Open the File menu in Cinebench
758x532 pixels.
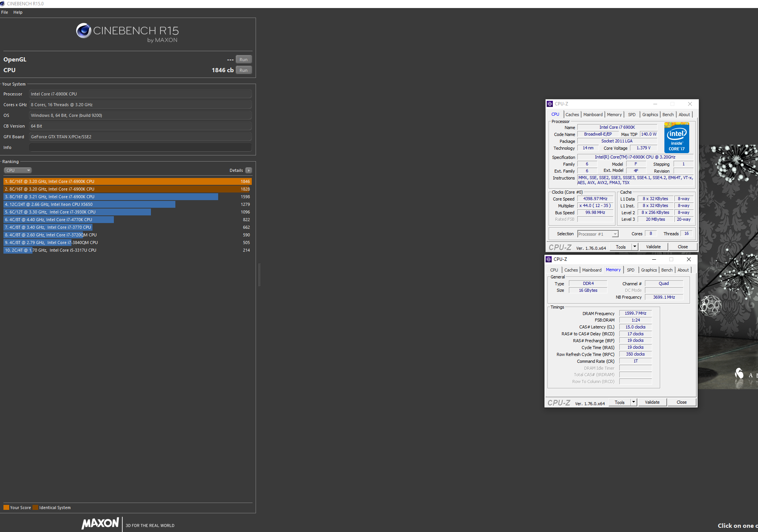5,12
